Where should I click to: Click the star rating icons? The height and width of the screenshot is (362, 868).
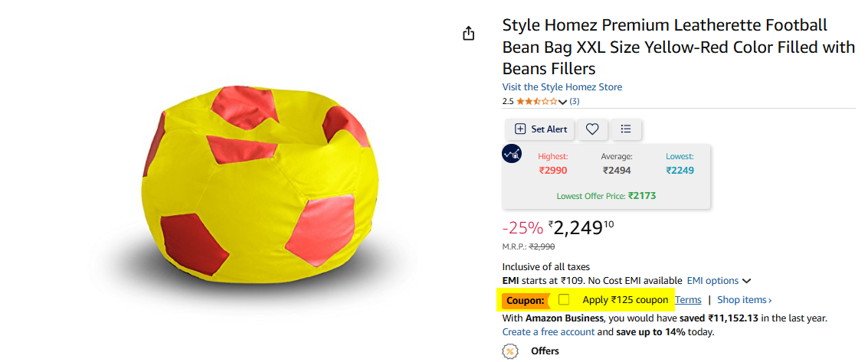click(537, 102)
